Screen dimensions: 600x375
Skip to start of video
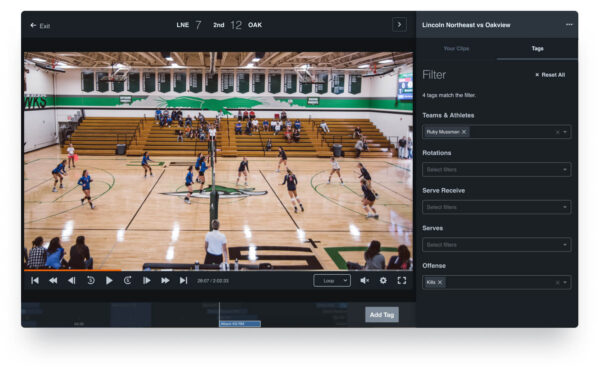click(x=35, y=280)
